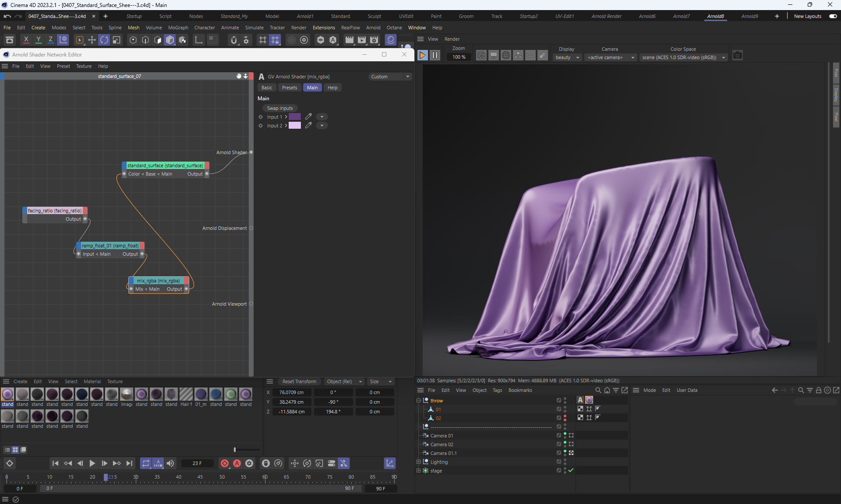Start the Arnold IPR render play button
Viewport: 841px width, 504px height.
coord(422,56)
